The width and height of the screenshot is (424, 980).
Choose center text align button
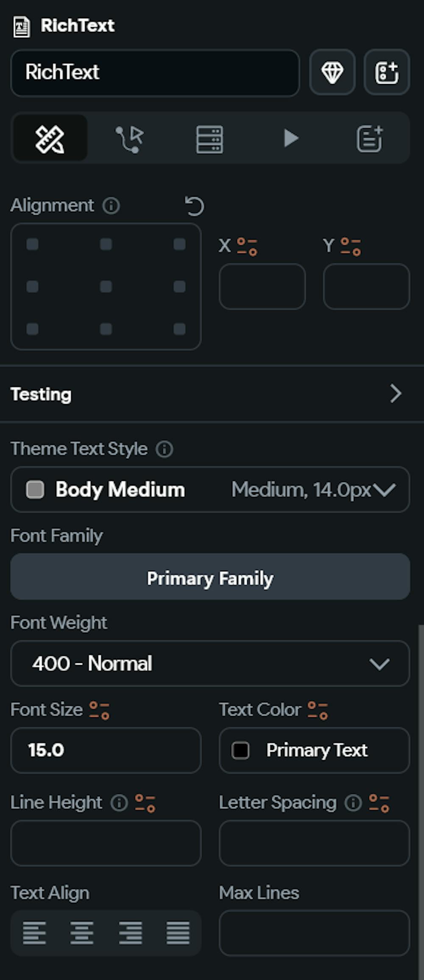point(82,933)
